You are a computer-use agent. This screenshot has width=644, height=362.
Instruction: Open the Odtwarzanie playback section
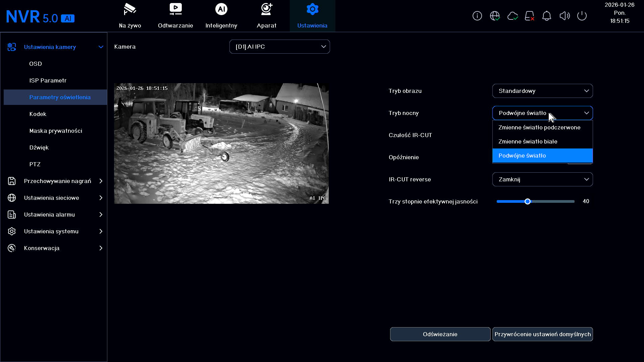[175, 16]
